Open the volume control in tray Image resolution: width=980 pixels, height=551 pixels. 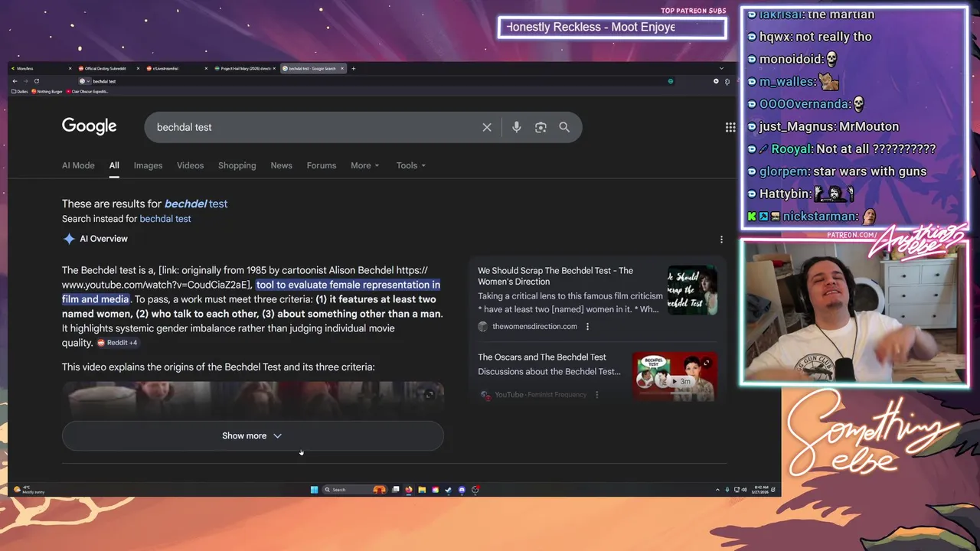[x=746, y=490]
